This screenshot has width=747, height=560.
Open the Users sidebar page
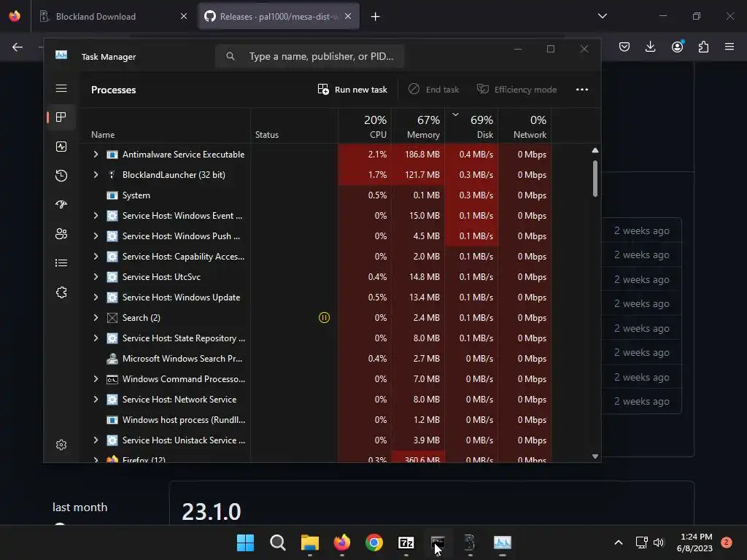click(x=61, y=234)
